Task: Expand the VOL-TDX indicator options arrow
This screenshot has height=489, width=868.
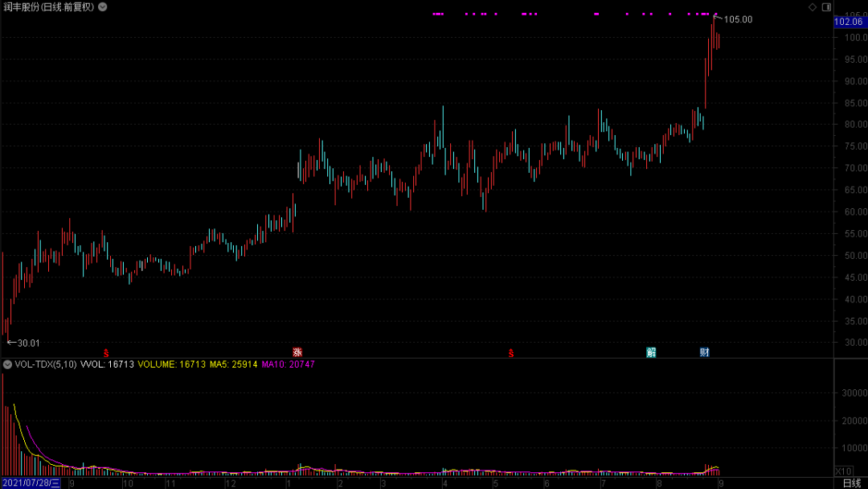Action: (7, 364)
